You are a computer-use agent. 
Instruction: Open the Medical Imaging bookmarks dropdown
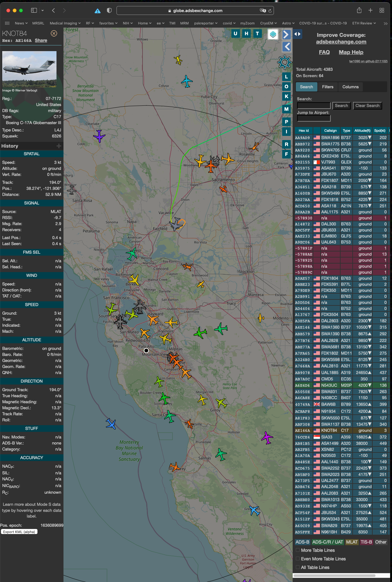(x=65, y=23)
